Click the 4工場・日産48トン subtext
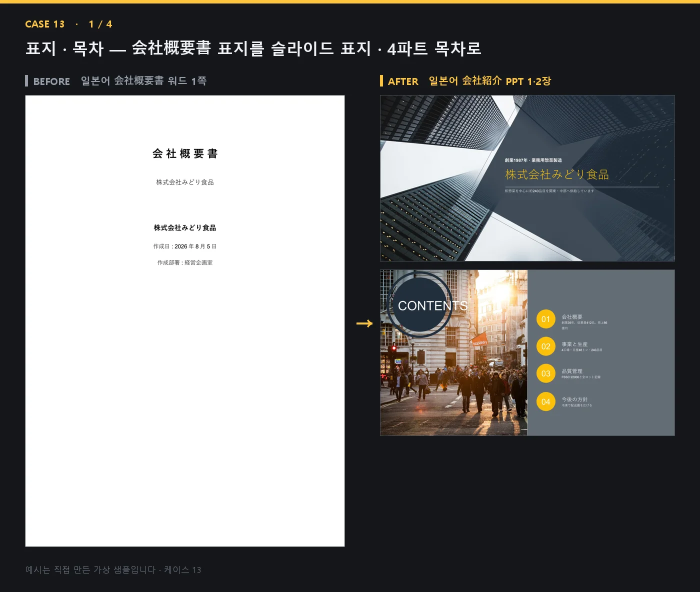This screenshot has height=592, width=700. coord(582,350)
